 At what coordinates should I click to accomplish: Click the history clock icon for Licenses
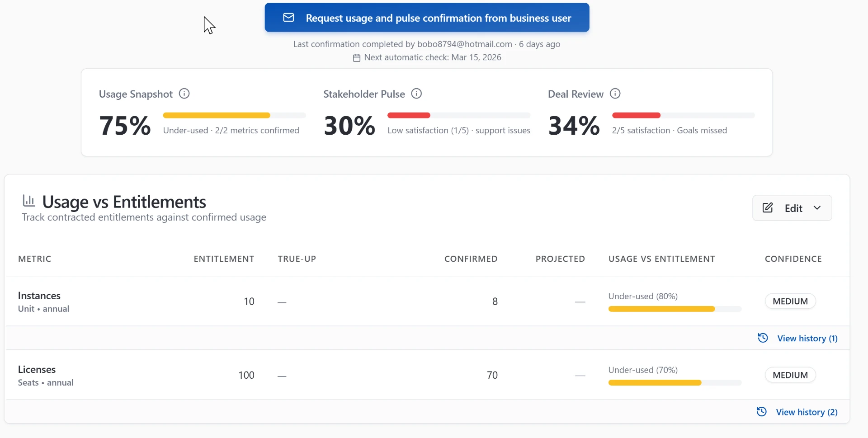pos(762,412)
